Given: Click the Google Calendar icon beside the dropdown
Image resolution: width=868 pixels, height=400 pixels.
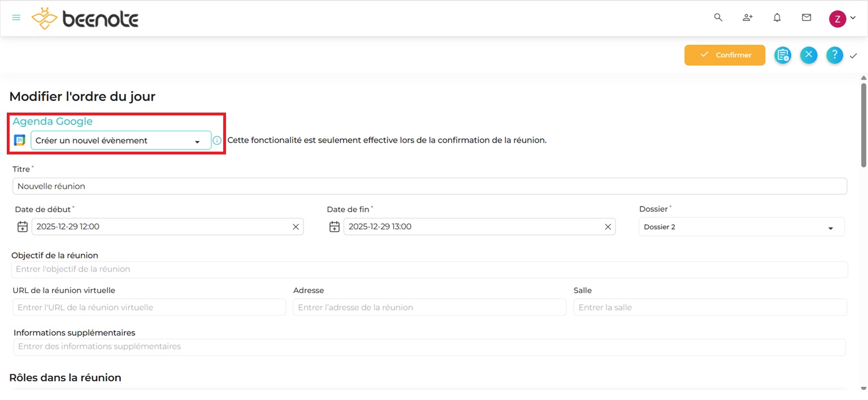Looking at the screenshot, I should pos(19,140).
